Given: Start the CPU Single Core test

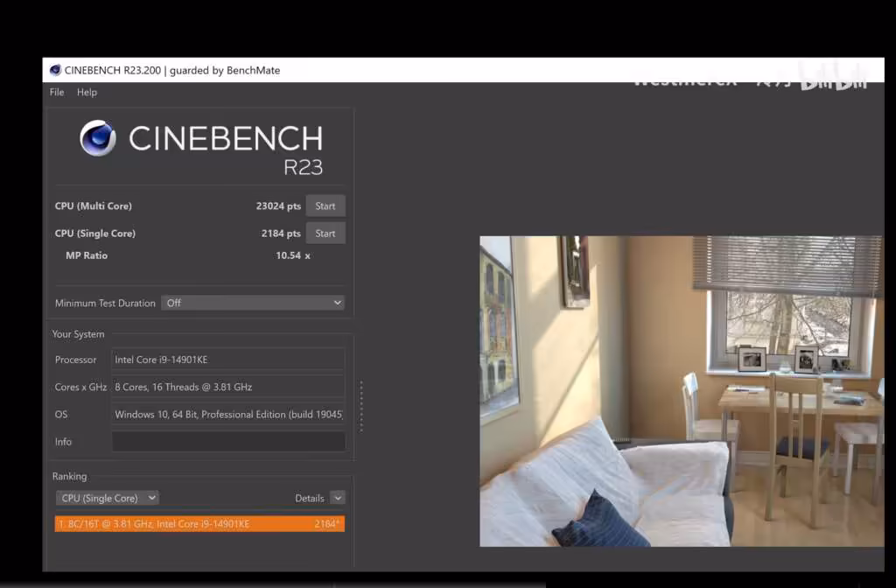Looking at the screenshot, I should pyautogui.click(x=325, y=233).
